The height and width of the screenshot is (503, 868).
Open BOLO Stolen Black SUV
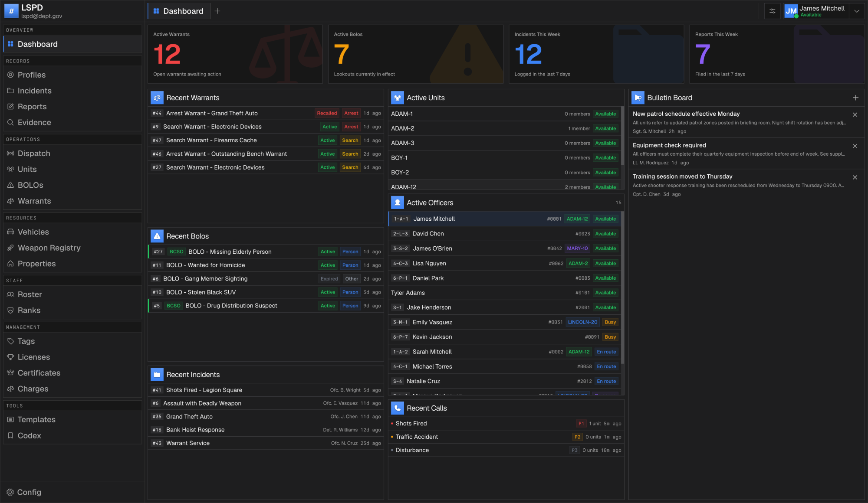click(266, 292)
